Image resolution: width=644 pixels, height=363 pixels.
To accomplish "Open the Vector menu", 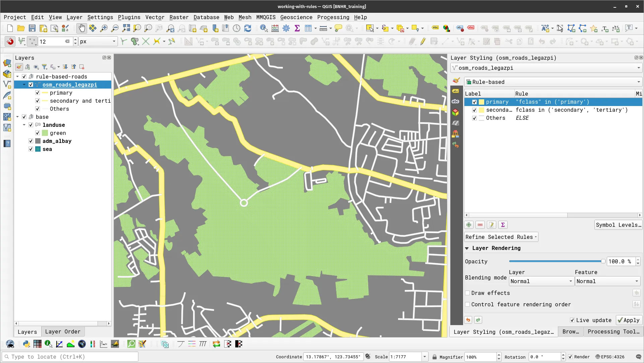I will click(154, 17).
